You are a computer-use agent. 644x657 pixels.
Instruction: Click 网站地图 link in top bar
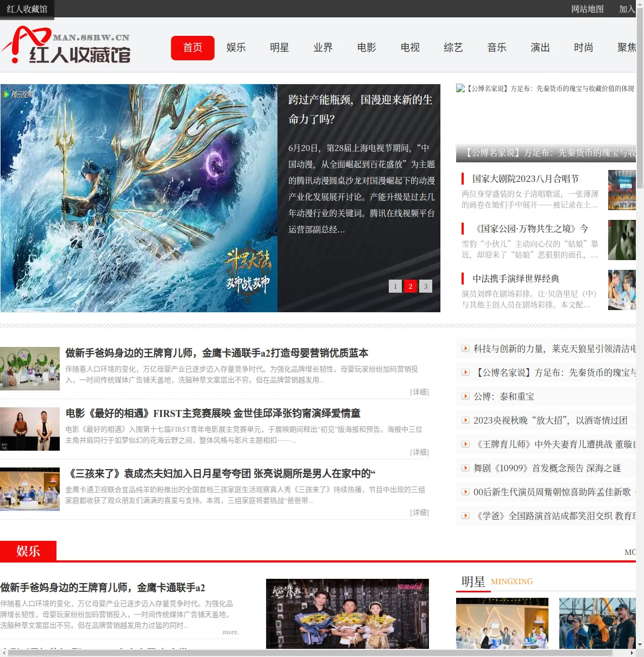pos(588,9)
